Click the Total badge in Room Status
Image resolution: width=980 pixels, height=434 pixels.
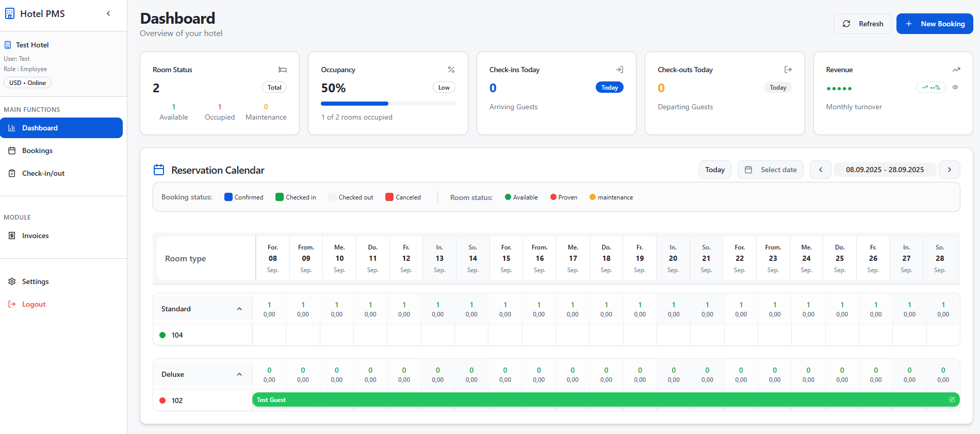click(x=274, y=88)
